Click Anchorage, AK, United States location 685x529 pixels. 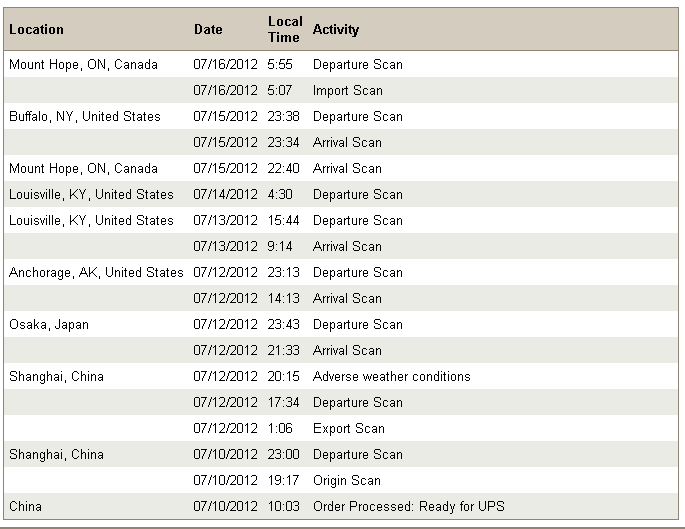point(96,273)
